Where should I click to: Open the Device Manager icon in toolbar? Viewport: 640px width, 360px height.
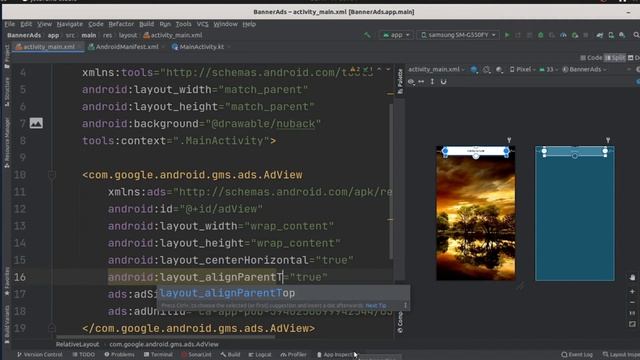pyautogui.click(x=611, y=36)
